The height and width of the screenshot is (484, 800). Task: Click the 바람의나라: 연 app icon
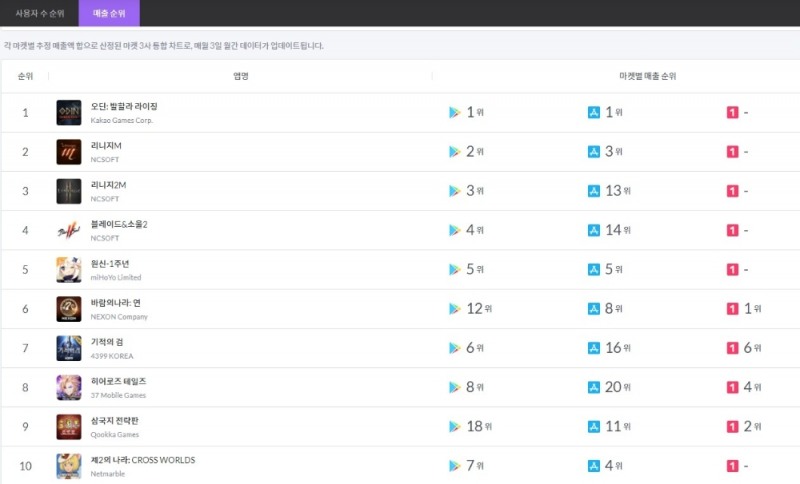(69, 309)
